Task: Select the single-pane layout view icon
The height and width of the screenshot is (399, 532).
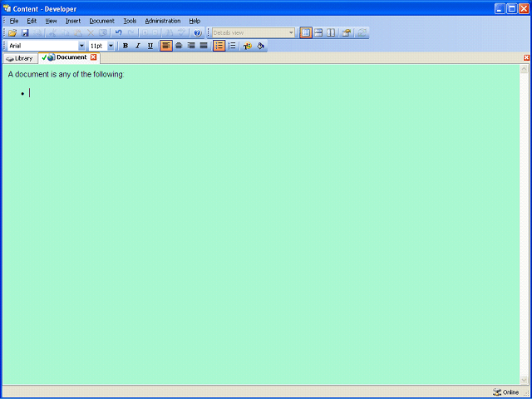Action: tap(306, 33)
